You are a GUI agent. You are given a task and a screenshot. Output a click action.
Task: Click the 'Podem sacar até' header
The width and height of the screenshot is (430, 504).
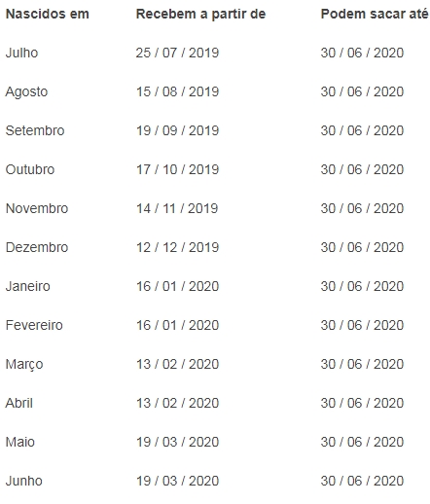(x=375, y=14)
